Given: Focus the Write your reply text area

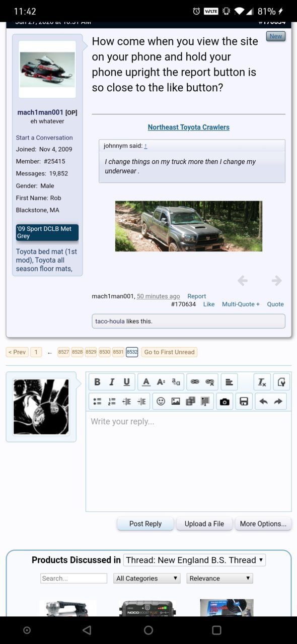Looking at the screenshot, I should click(189, 462).
